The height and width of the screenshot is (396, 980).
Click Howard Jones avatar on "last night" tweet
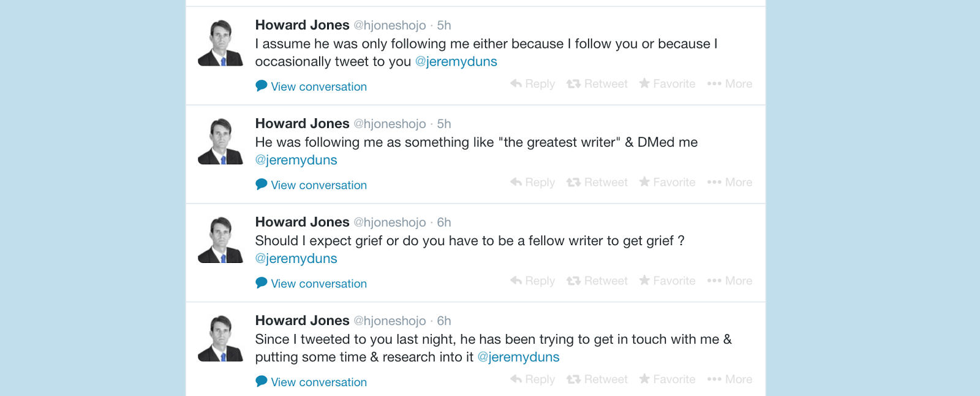(x=221, y=338)
